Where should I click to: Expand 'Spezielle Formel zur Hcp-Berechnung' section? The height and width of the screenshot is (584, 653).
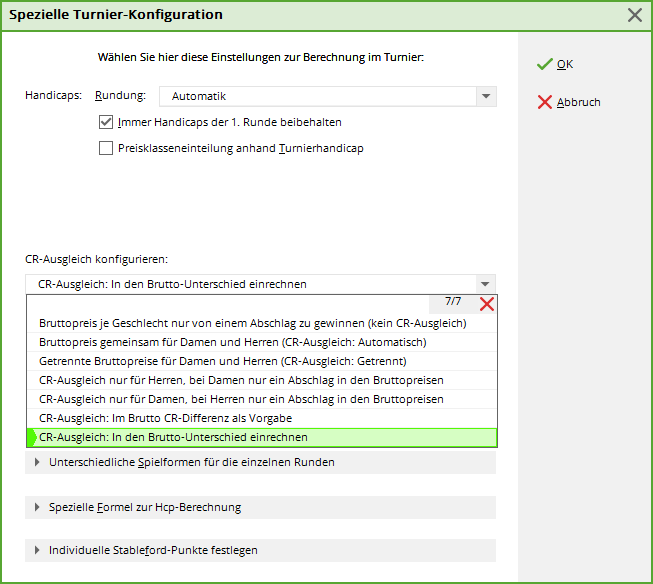(39, 507)
